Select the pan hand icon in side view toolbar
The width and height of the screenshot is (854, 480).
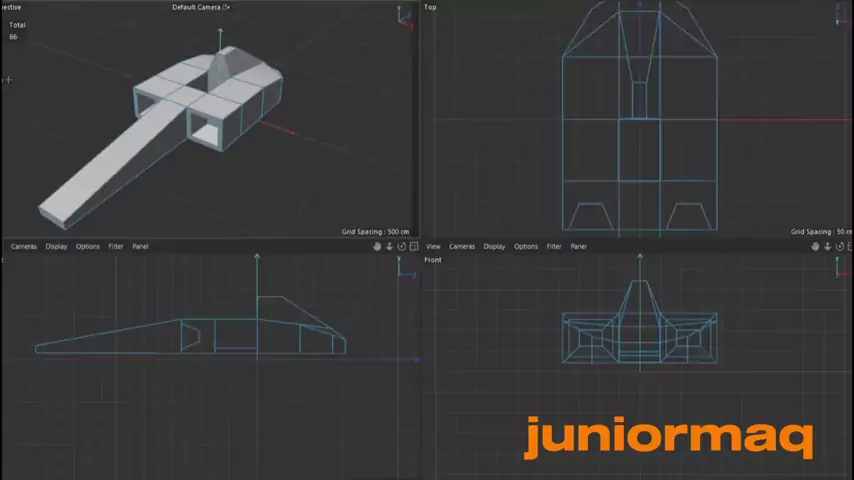tap(378, 246)
